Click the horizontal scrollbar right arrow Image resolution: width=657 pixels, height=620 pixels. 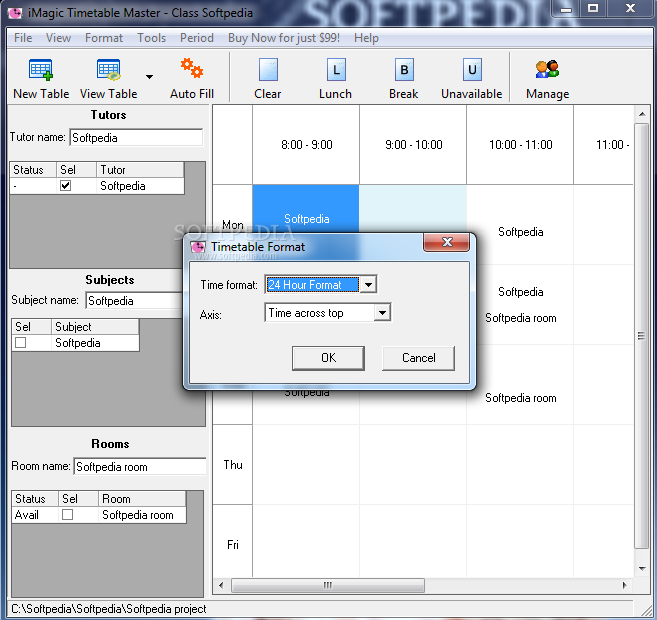(625, 585)
